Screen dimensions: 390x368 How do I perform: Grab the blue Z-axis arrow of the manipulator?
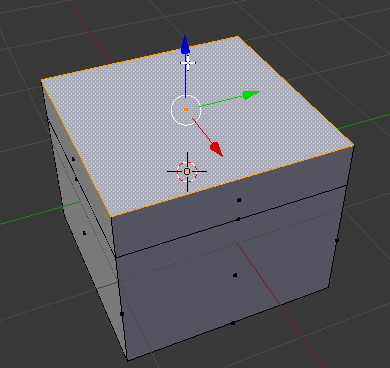pos(185,45)
